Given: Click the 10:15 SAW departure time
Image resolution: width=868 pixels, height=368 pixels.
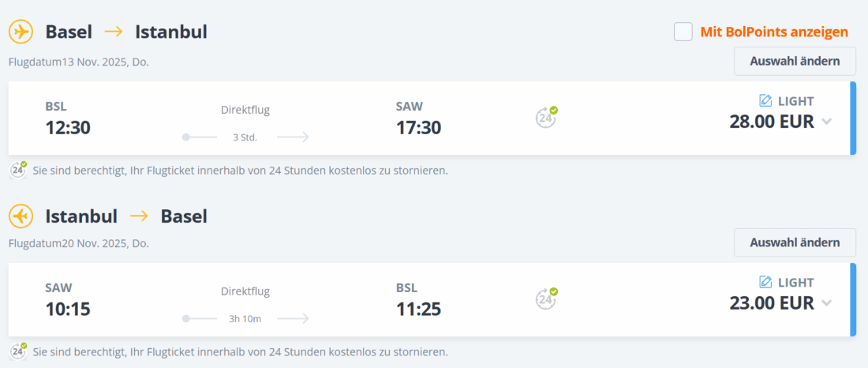Looking at the screenshot, I should [x=68, y=309].
